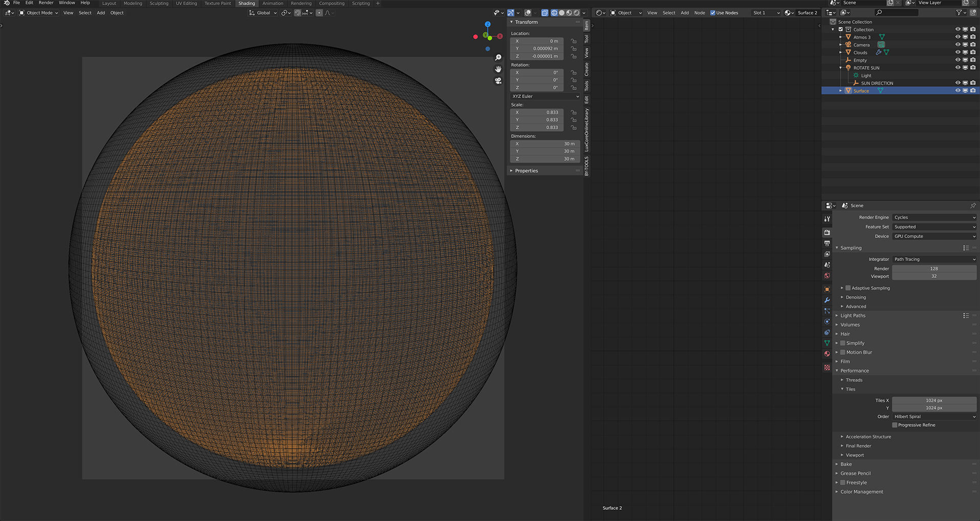The height and width of the screenshot is (521, 980).
Task: Enable the Simplify checkbox
Action: click(x=843, y=343)
